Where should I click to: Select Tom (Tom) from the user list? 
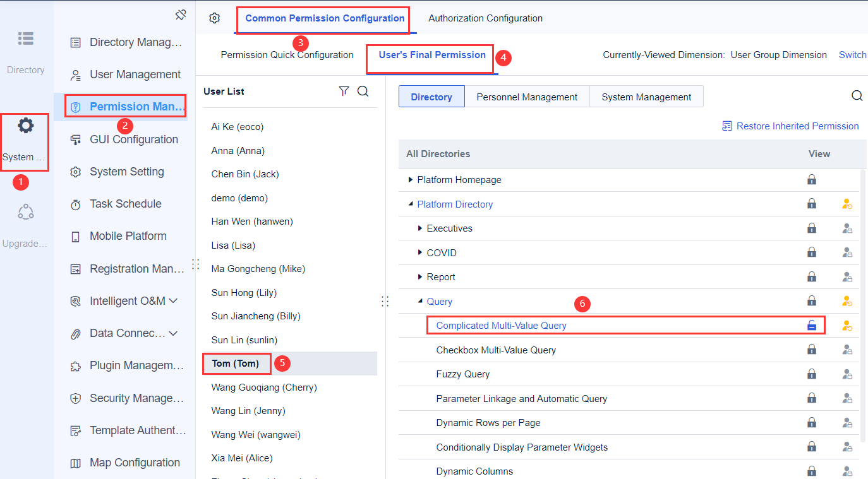point(236,364)
